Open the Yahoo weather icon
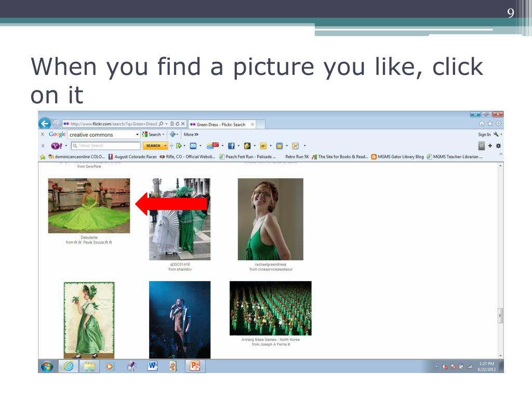The width and height of the screenshot is (532, 399). coord(212,145)
